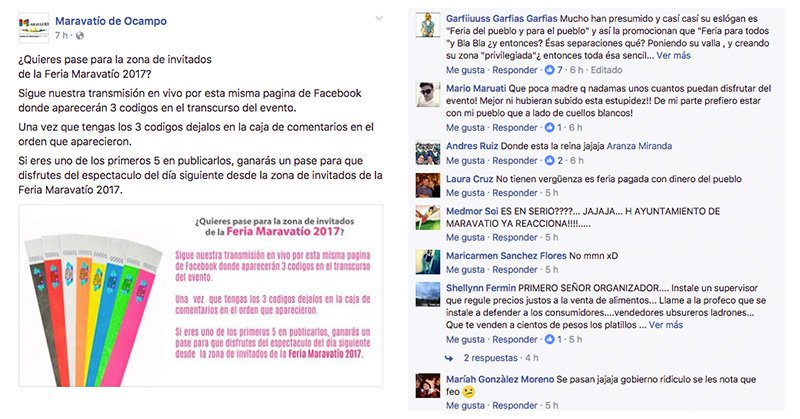Open the post options chevron menu
The height and width of the screenshot is (419, 800).
pyautogui.click(x=379, y=18)
